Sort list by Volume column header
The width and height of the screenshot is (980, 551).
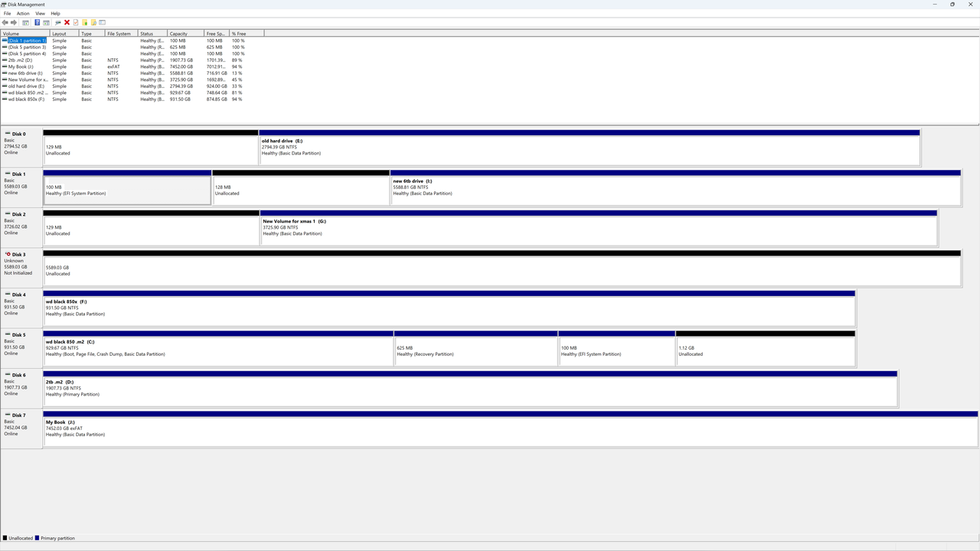pos(24,34)
